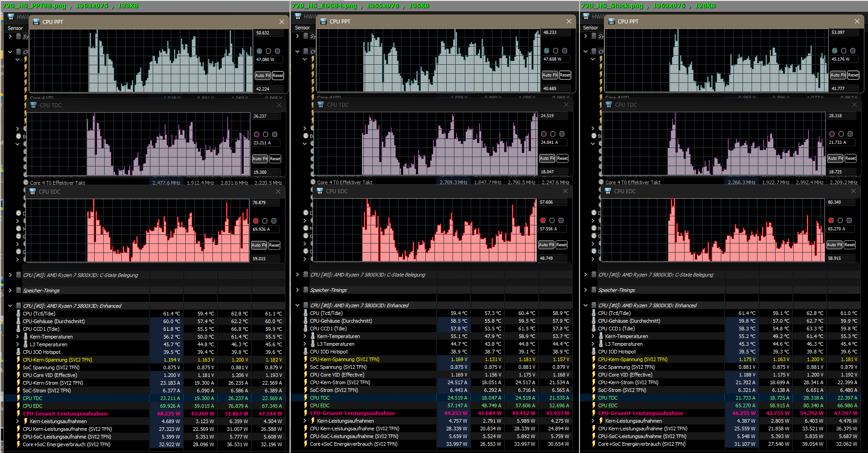Viewport: 868px width, 453px height.
Task: Click the Sensor column header in PPT88 screenshot
Action: (x=15, y=28)
